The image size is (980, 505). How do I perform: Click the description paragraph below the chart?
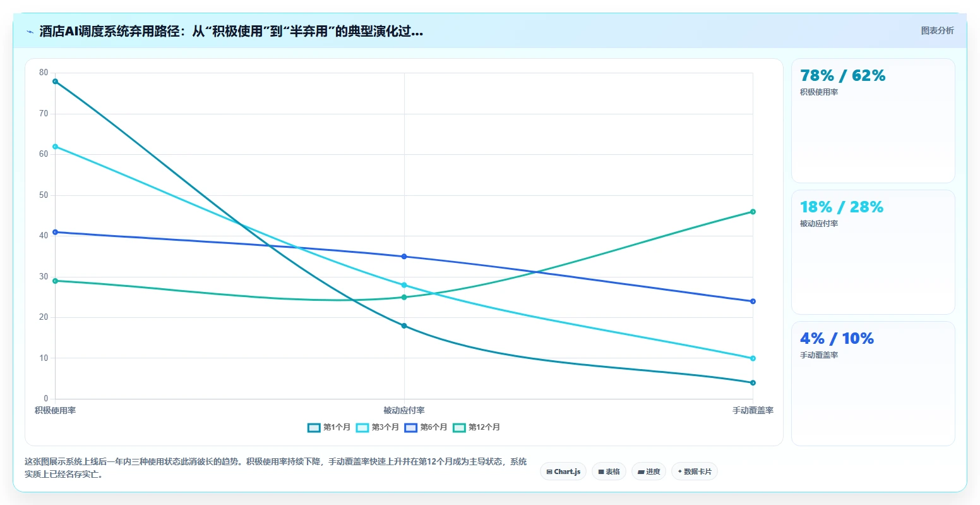click(276, 468)
